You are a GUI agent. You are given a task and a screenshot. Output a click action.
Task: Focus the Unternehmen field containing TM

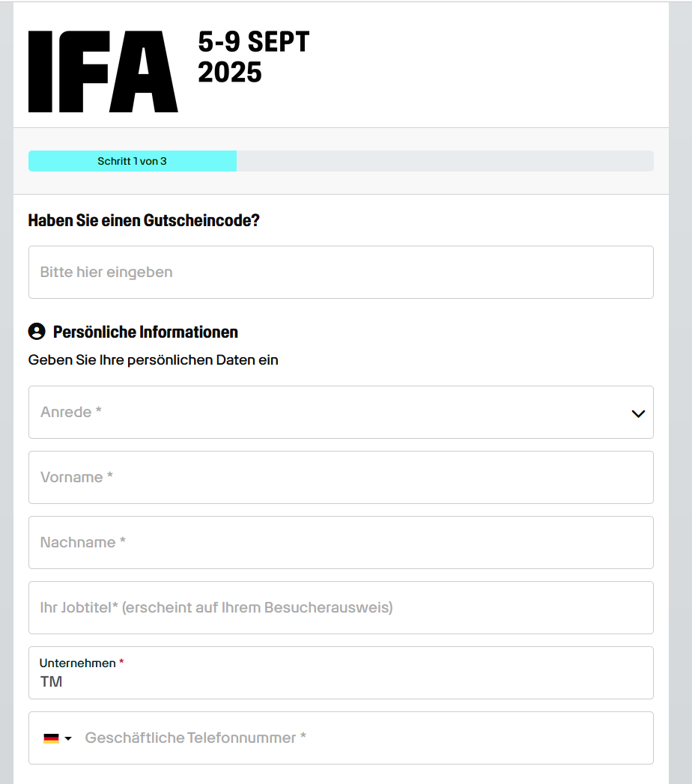pyautogui.click(x=341, y=681)
